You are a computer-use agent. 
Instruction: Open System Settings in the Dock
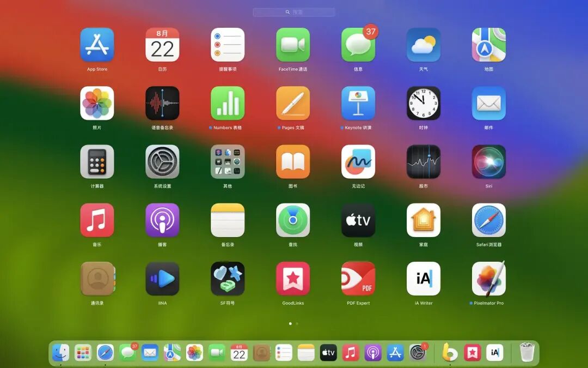(x=418, y=353)
